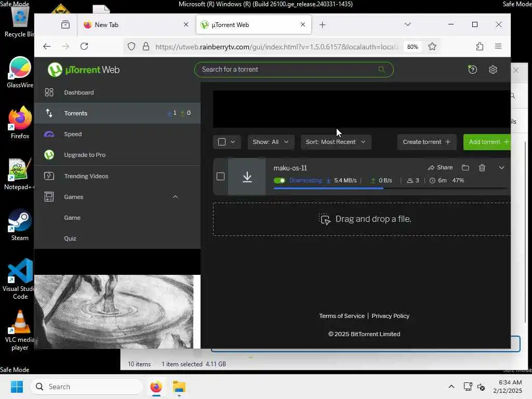Select Torrents in sidebar
The width and height of the screenshot is (532, 399).
click(x=117, y=113)
